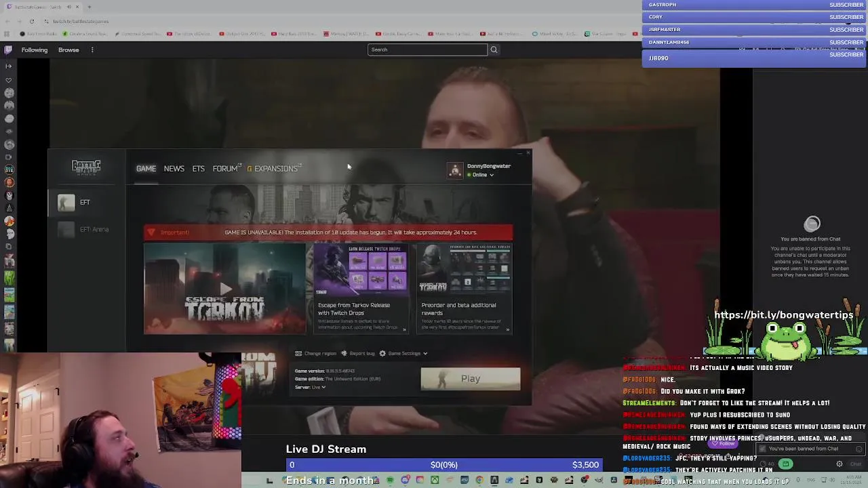
Task: Open the FORUM link tab
Action: 226,169
